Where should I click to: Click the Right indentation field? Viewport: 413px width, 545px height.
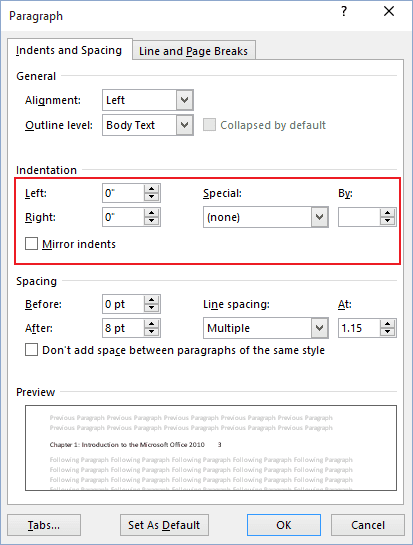coord(123,217)
